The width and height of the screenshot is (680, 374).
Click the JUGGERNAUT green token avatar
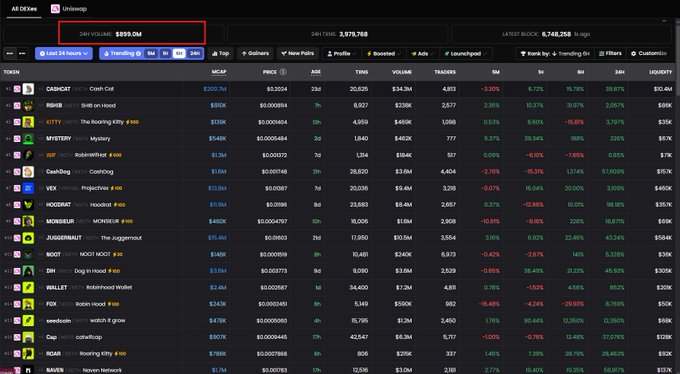28,238
